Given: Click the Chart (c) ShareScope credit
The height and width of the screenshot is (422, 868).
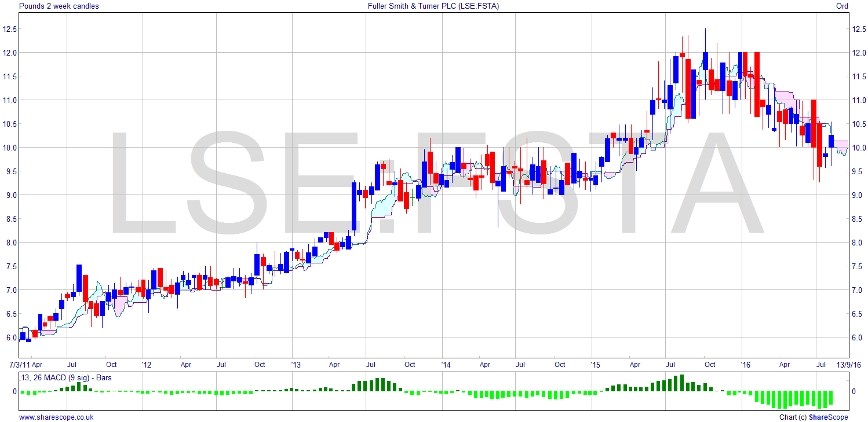Looking at the screenshot, I should 814,417.
